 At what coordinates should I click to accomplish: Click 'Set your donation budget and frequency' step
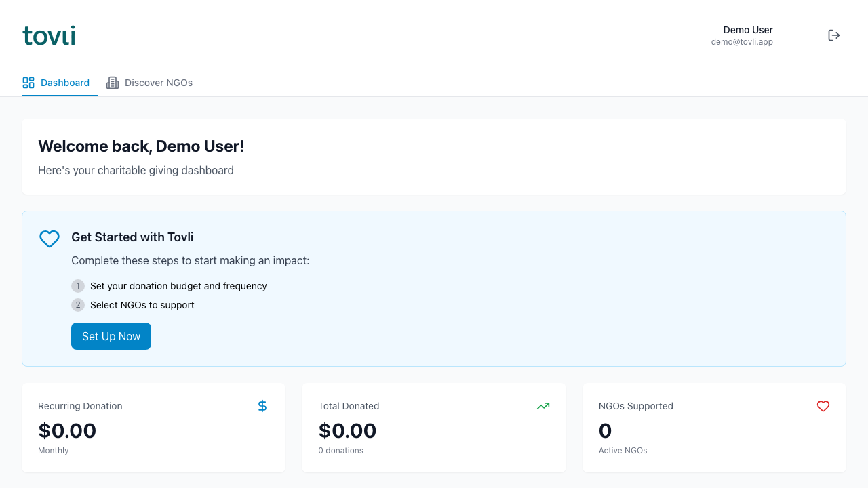(178, 286)
